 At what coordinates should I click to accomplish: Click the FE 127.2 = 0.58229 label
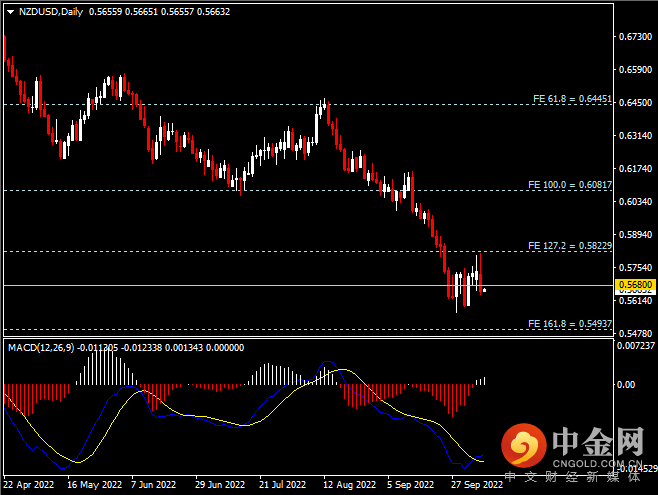click(570, 245)
